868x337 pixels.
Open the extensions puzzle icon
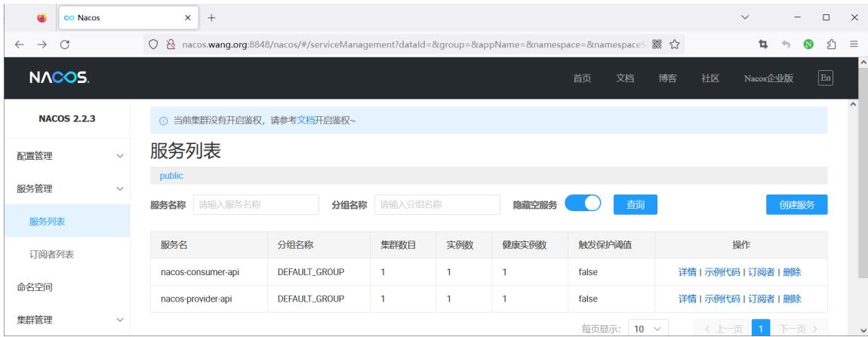click(x=832, y=44)
